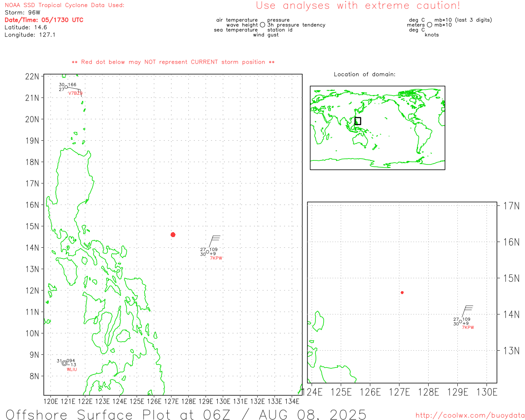Click units legend circle between meters and mb*10
This screenshot has height=420, width=525.
point(429,25)
